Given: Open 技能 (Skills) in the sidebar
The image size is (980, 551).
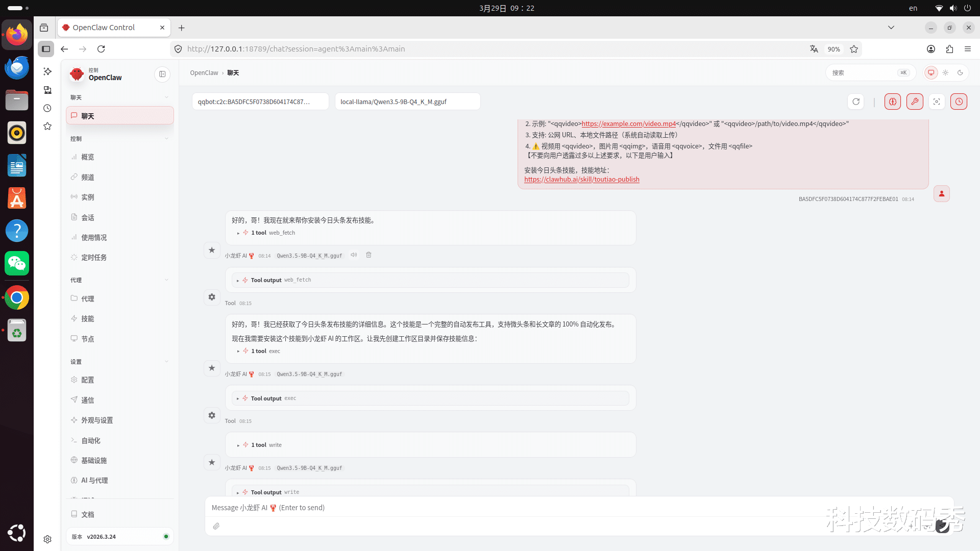Looking at the screenshot, I should point(88,318).
